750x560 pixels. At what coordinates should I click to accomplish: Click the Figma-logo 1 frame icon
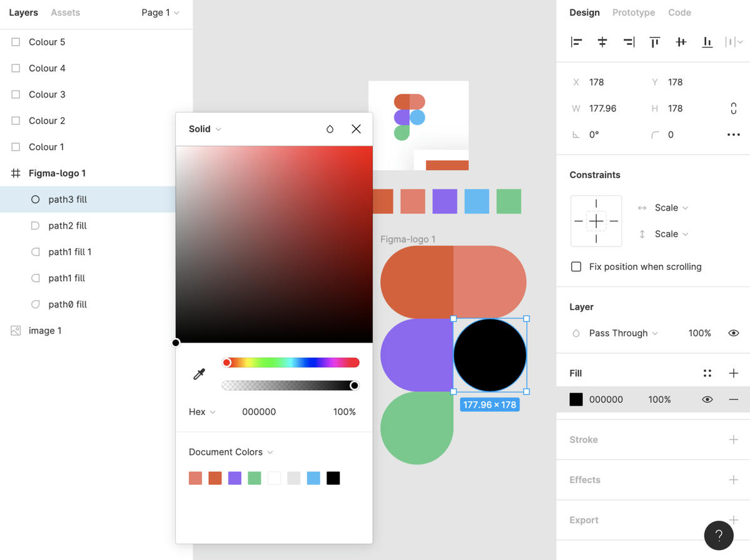tap(16, 173)
